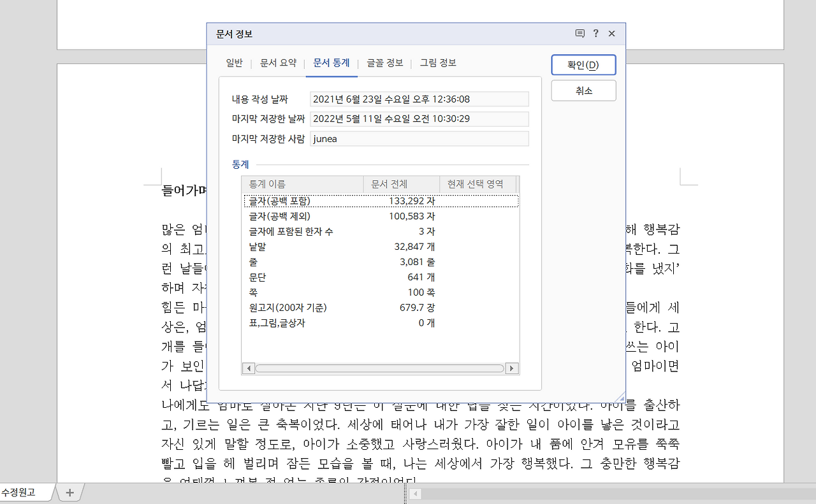Click the 문서 전체 column header

pyautogui.click(x=402, y=184)
